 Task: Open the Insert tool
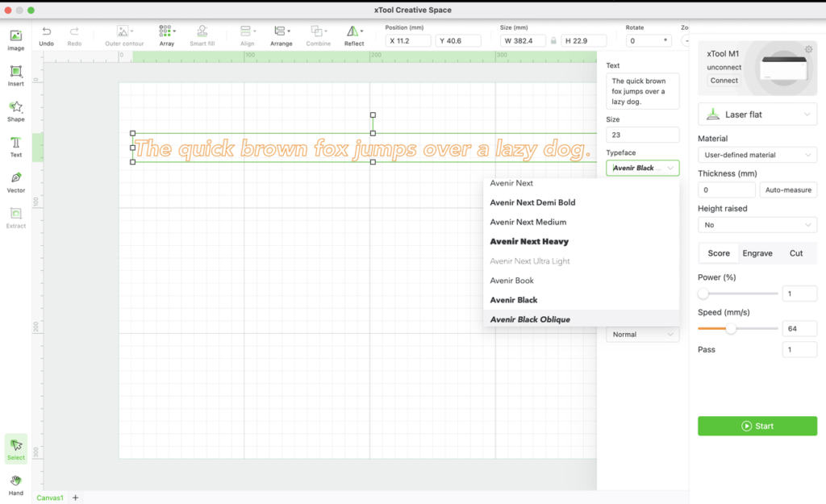tap(15, 76)
